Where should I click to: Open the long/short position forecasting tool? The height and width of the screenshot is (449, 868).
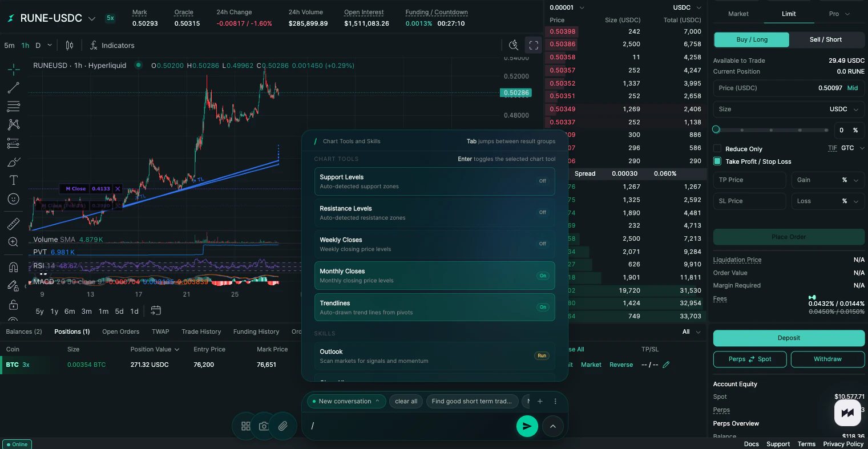14,143
